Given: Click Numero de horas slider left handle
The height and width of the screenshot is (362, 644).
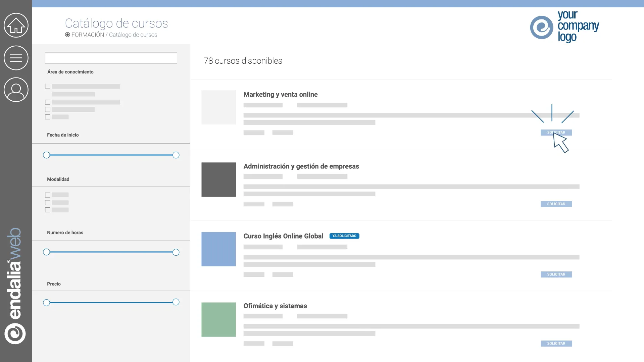Looking at the screenshot, I should click(47, 252).
